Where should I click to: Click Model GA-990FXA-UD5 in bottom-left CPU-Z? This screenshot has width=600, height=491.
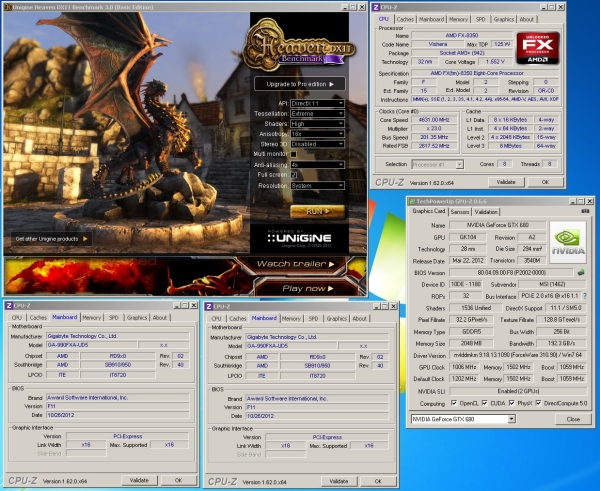[91, 345]
